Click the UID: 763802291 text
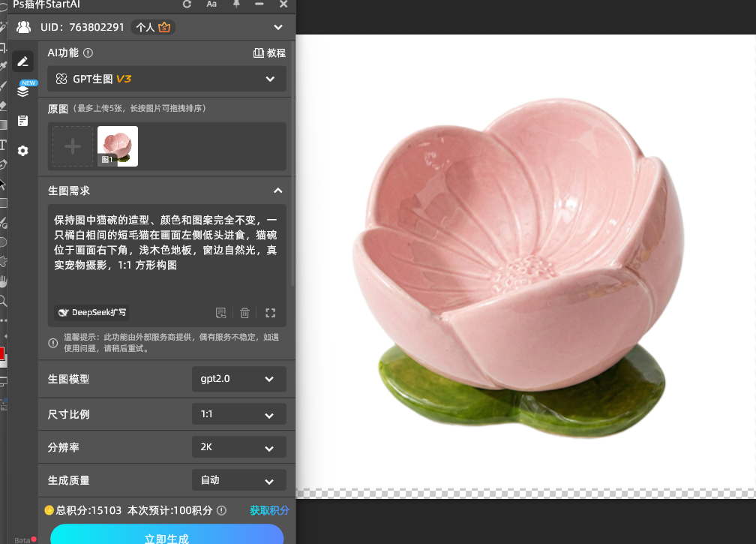The image size is (756, 544). (x=82, y=28)
